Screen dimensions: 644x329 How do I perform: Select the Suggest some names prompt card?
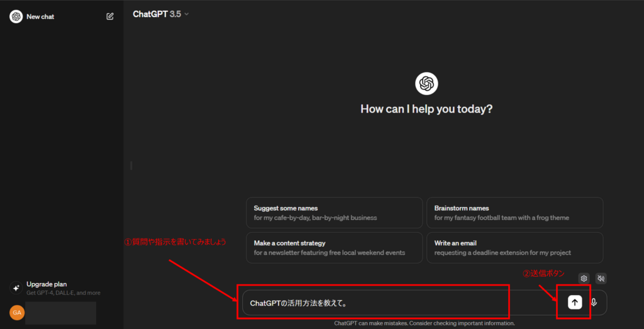coord(335,213)
